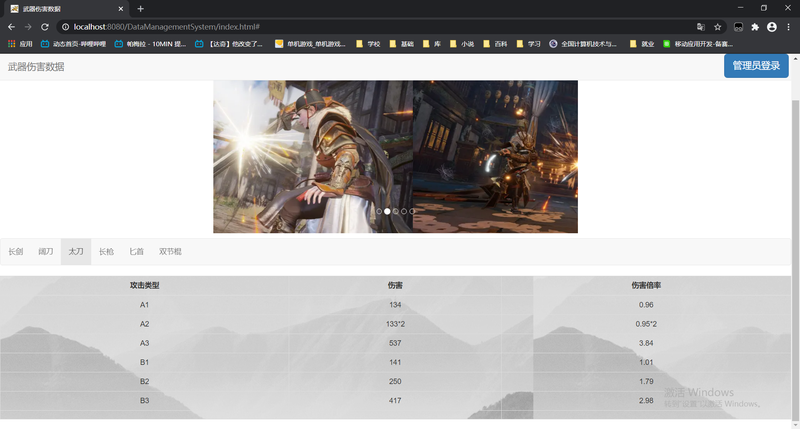Open the 学校 bookmark folder
This screenshot has width=800, height=429.
click(368, 44)
